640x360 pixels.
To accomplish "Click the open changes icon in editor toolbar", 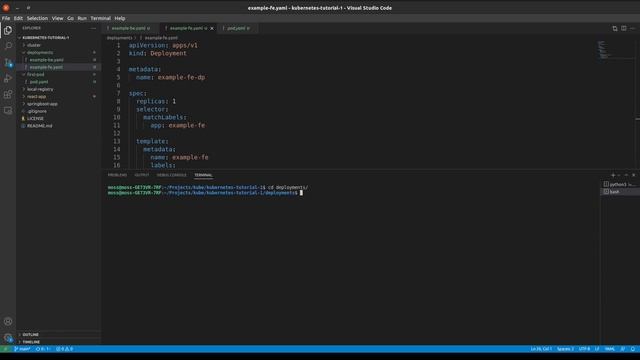I will click(615, 28).
